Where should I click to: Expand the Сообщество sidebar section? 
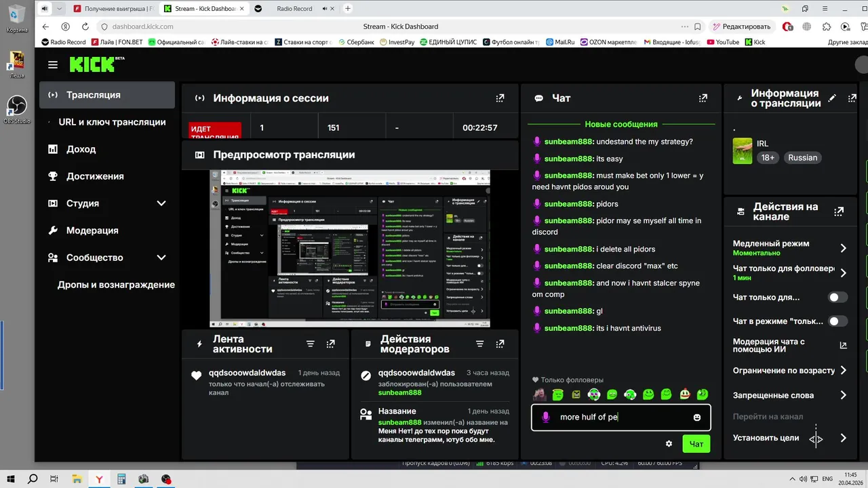[x=161, y=258]
